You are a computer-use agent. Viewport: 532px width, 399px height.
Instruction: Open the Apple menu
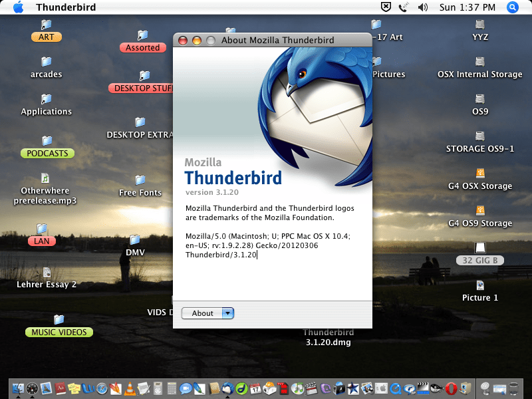point(19,7)
